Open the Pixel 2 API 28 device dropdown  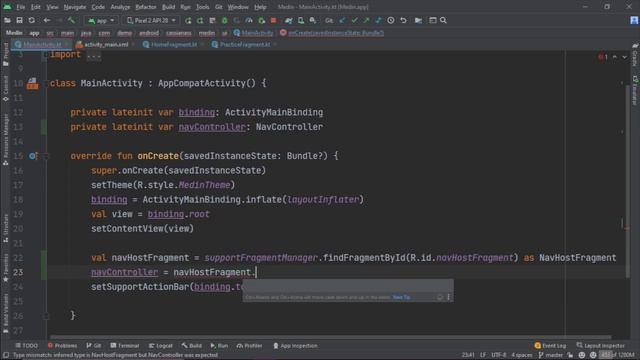[x=151, y=20]
